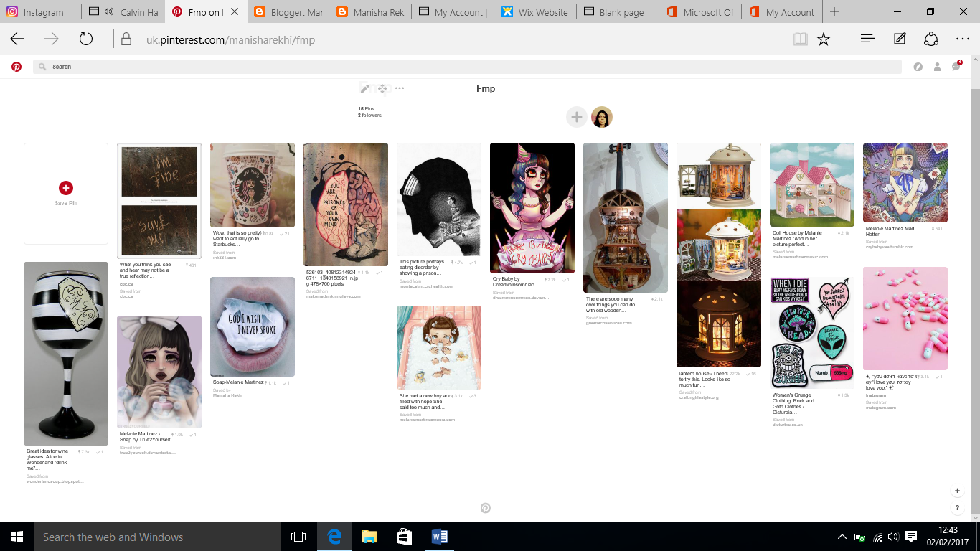
Task: Click the disturbia.co.uk source link
Action: pos(788,424)
